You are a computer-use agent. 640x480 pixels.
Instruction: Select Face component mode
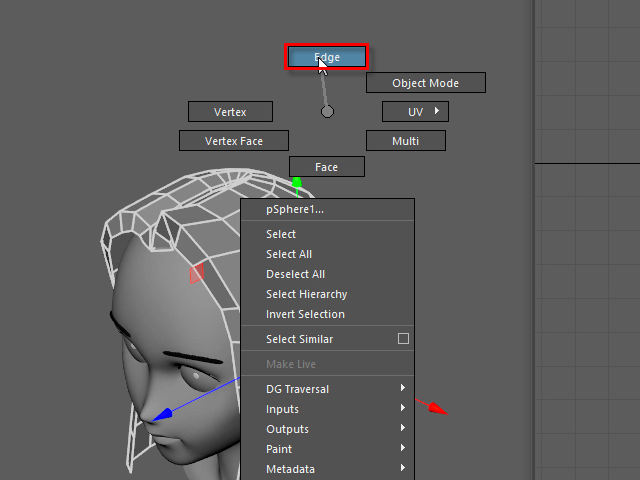coord(327,167)
